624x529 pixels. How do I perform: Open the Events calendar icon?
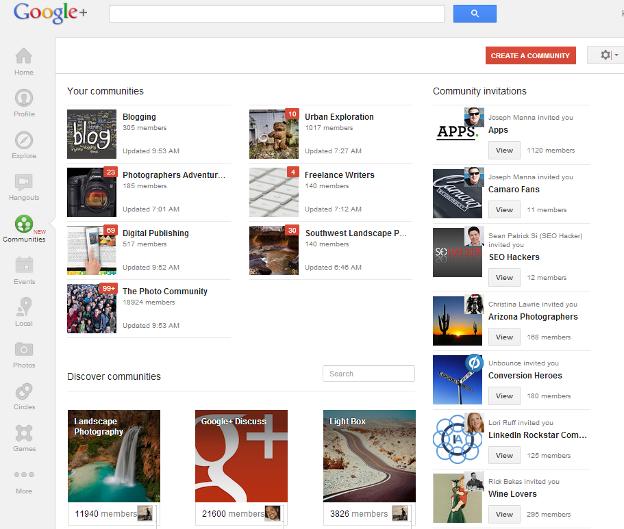(23, 267)
